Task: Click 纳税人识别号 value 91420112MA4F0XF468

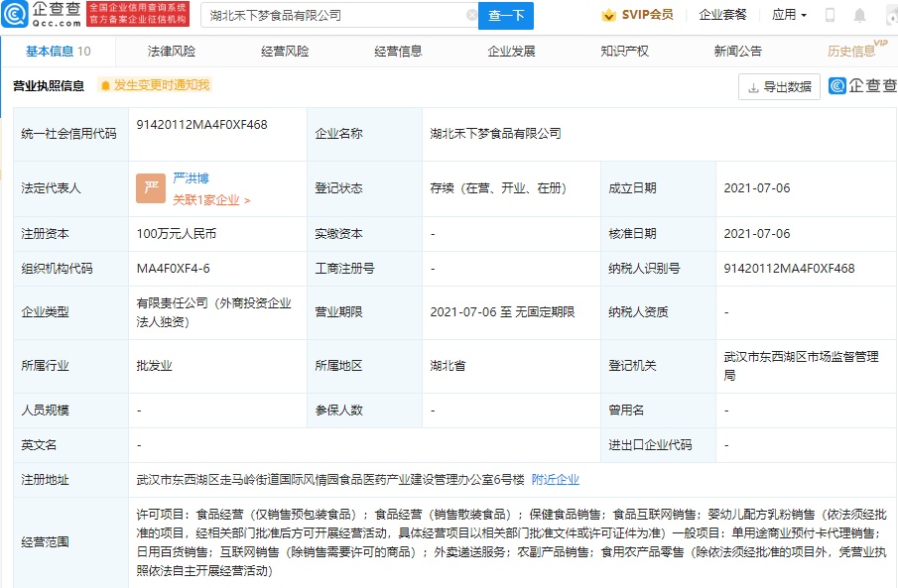Action: pyautogui.click(x=789, y=269)
